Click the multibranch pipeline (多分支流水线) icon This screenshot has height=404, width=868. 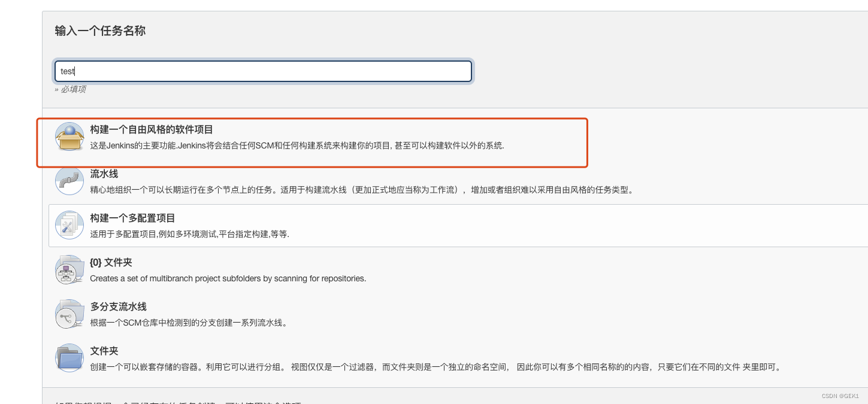click(69, 314)
